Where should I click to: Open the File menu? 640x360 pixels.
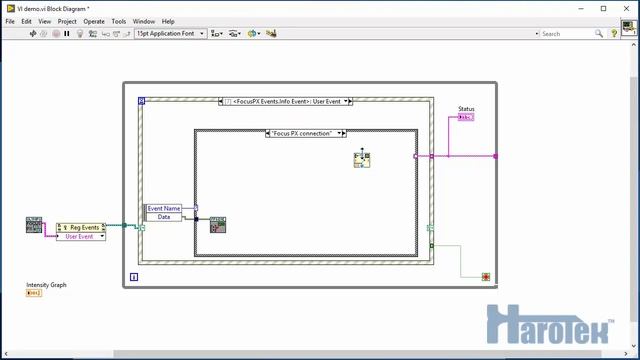pyautogui.click(x=10, y=21)
